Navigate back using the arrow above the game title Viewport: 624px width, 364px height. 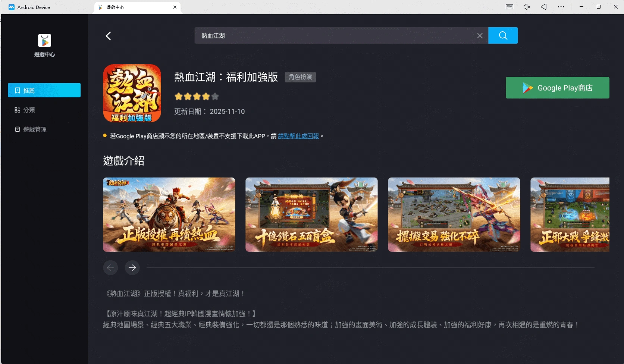click(x=108, y=35)
